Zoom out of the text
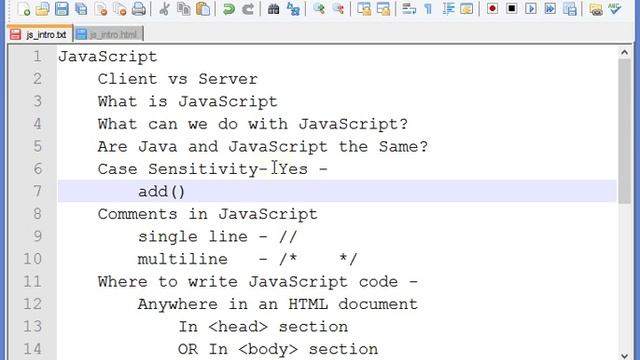Image resolution: width=640 pixels, height=360 pixels. tap(338, 9)
